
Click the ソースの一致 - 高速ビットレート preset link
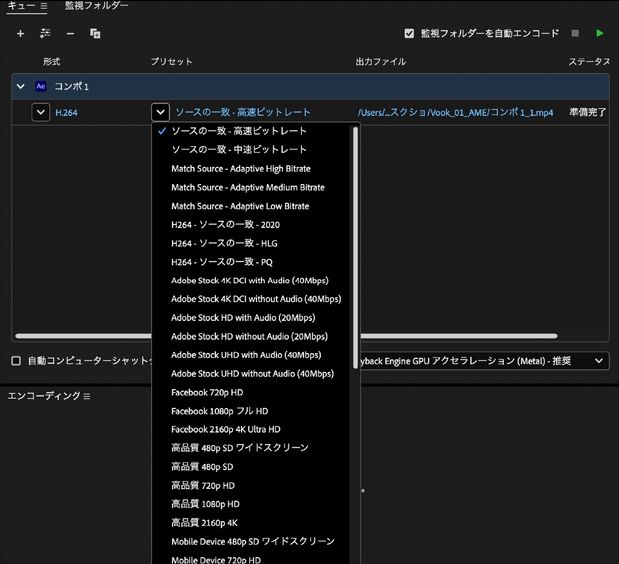pos(243,112)
